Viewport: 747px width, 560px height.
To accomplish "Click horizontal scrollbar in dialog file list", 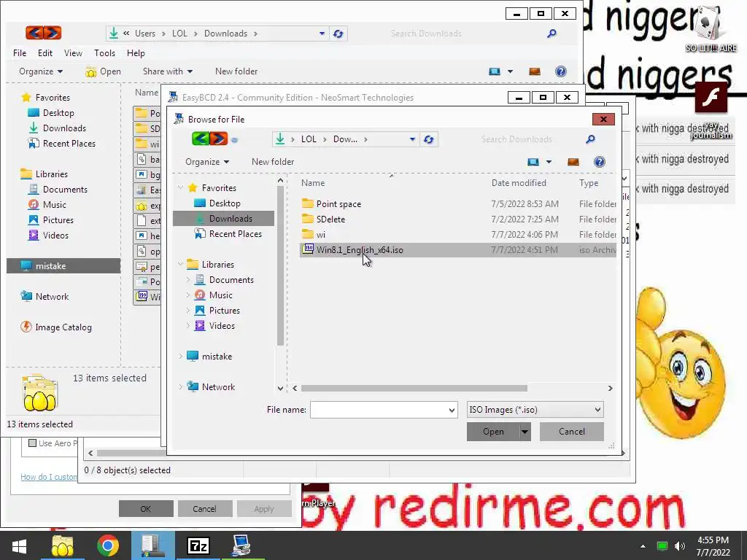I will pos(414,388).
